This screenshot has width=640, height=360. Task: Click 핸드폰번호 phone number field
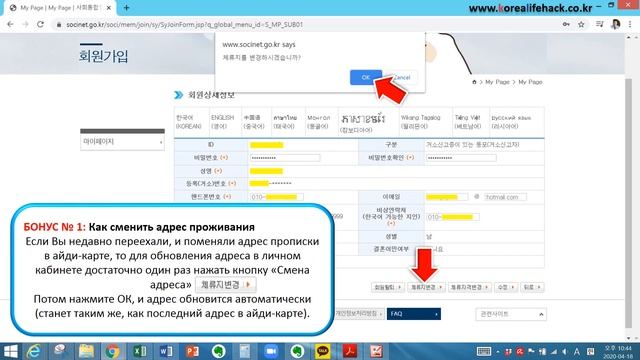(277, 197)
